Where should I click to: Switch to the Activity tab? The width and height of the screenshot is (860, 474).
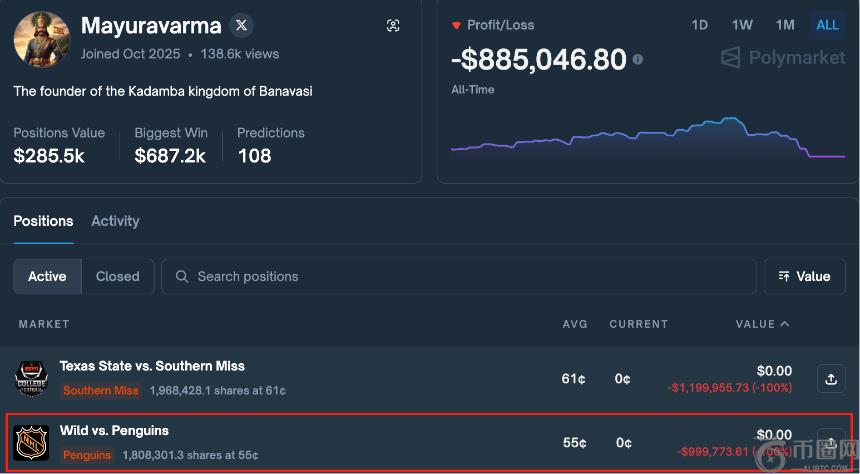[115, 221]
